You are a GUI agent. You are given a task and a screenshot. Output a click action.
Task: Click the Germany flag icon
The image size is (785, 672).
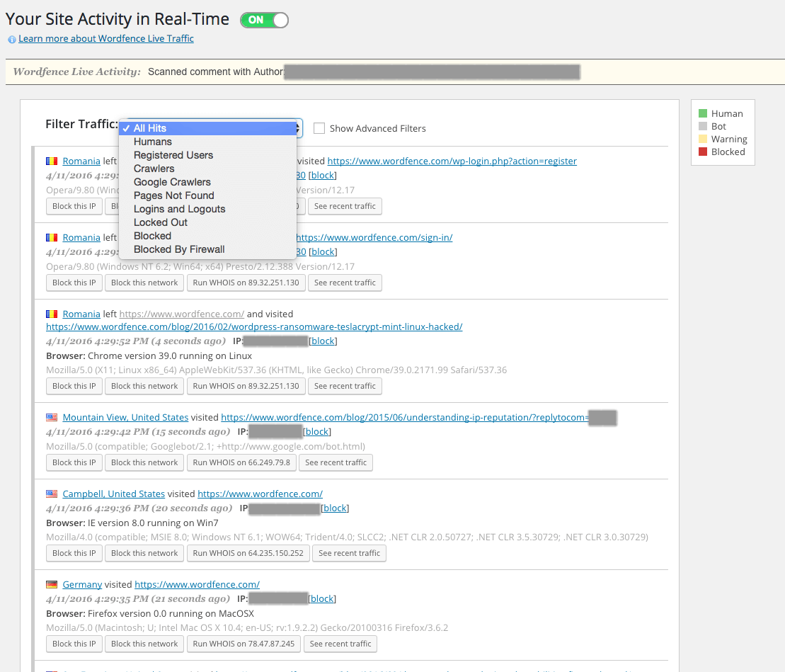tap(51, 584)
